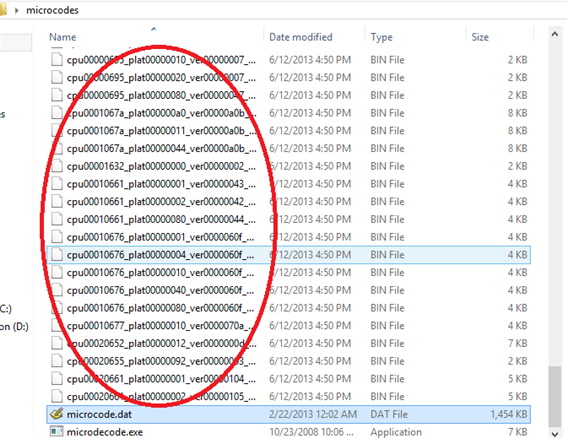Expand the microcodes breadcrumb arrow
The height and width of the screenshot is (438, 567).
[x=17, y=10]
